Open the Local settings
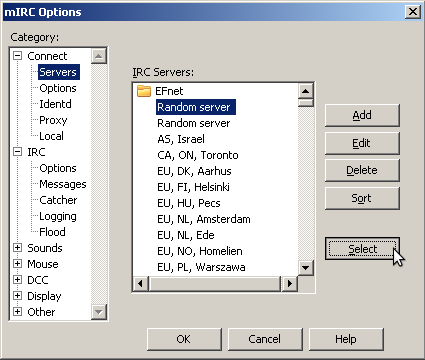Image resolution: width=425 pixels, height=360 pixels. (x=51, y=136)
